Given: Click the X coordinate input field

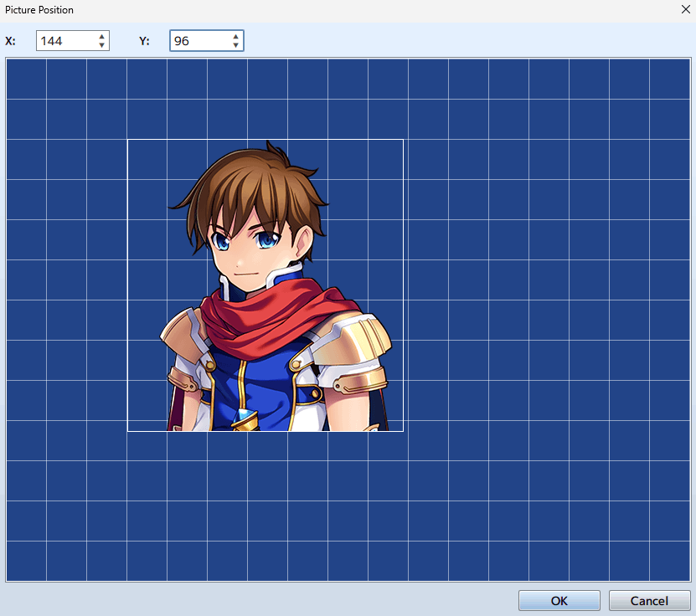Looking at the screenshot, I should (x=65, y=41).
